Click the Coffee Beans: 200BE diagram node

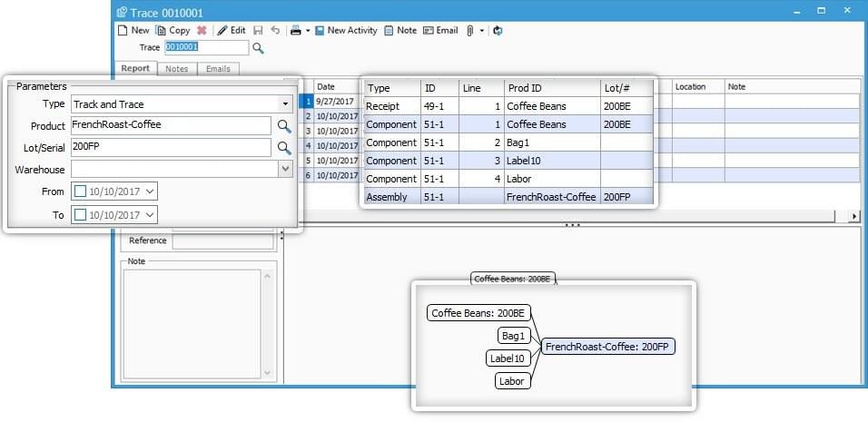[478, 313]
